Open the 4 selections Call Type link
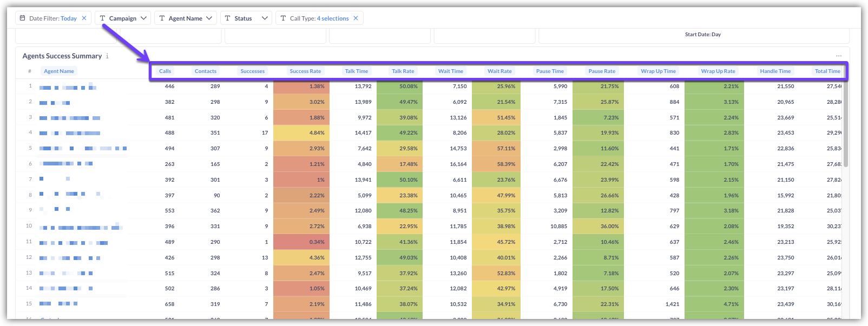 tap(333, 18)
